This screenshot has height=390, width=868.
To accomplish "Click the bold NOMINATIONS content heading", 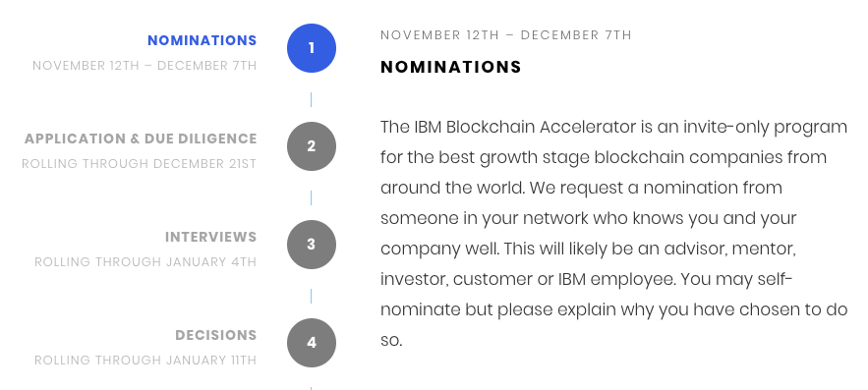I will [x=450, y=67].
